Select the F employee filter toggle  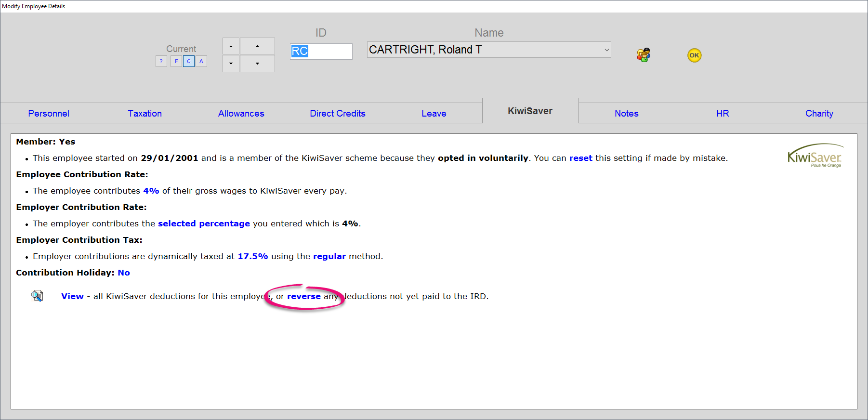(176, 61)
